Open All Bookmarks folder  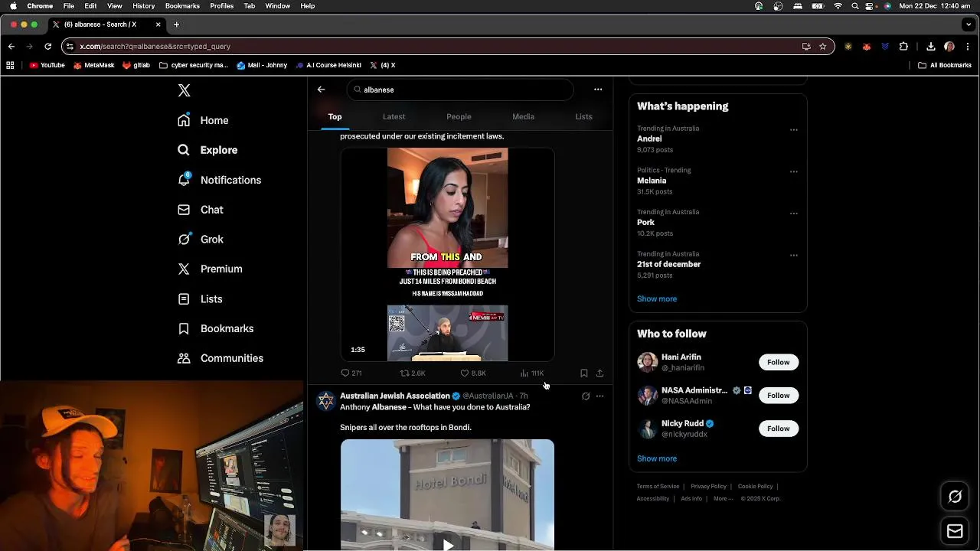[x=945, y=65]
